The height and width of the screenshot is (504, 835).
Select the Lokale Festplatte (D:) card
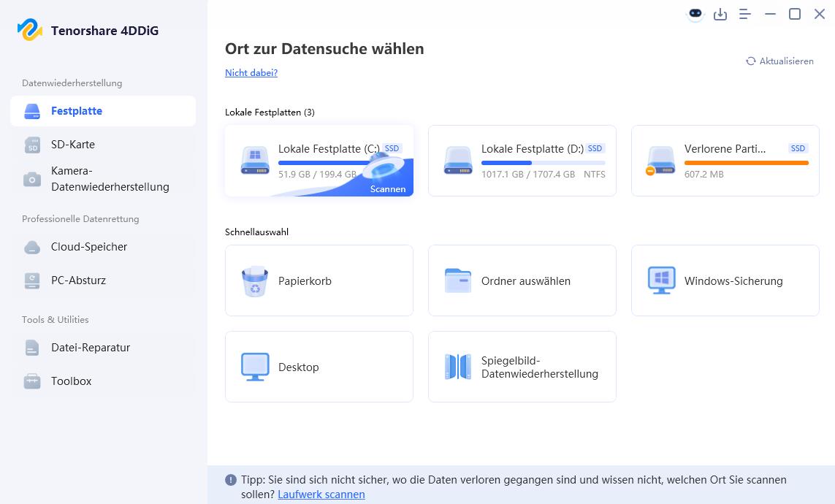(x=522, y=161)
